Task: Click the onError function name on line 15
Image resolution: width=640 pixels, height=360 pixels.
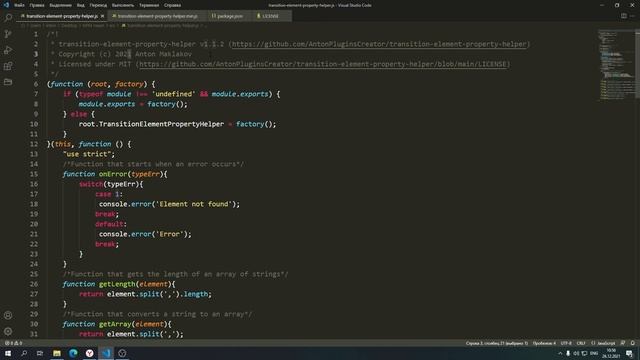Action: click(113, 174)
